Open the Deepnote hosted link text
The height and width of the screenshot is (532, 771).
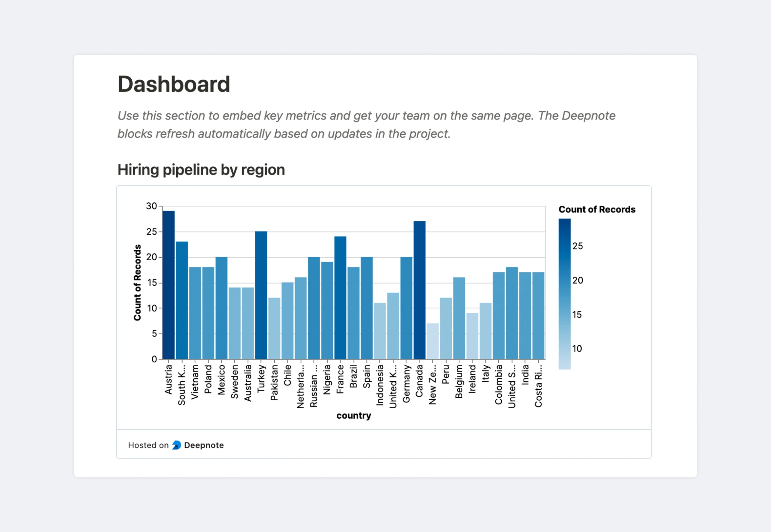point(203,445)
